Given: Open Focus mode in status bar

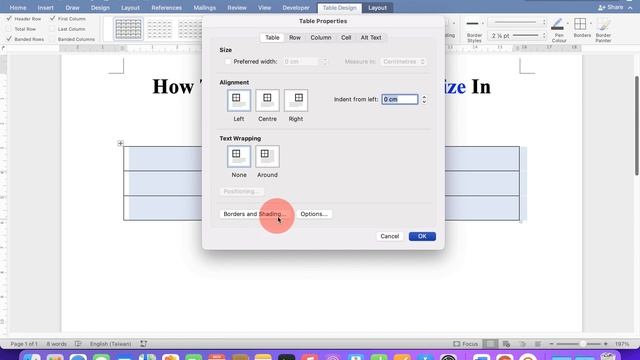Looking at the screenshot, I should (465, 344).
